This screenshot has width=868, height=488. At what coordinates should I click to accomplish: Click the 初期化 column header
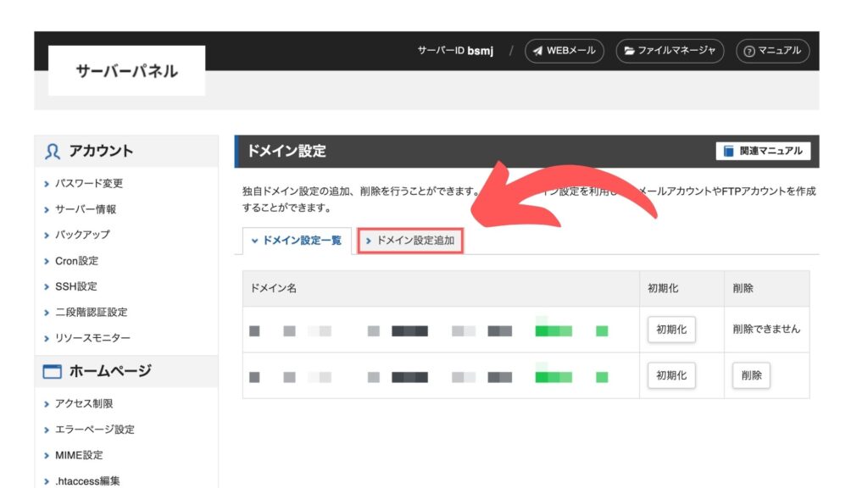pos(682,288)
